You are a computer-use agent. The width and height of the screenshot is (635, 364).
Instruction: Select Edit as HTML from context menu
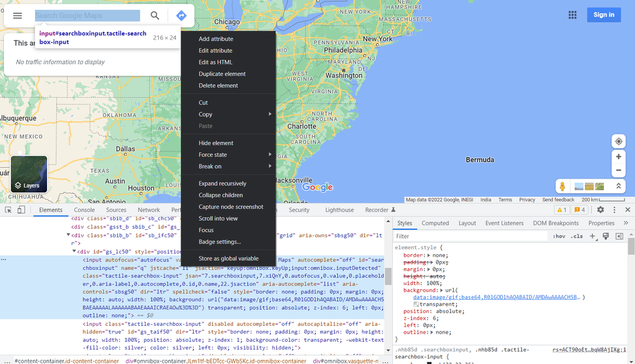click(x=215, y=62)
